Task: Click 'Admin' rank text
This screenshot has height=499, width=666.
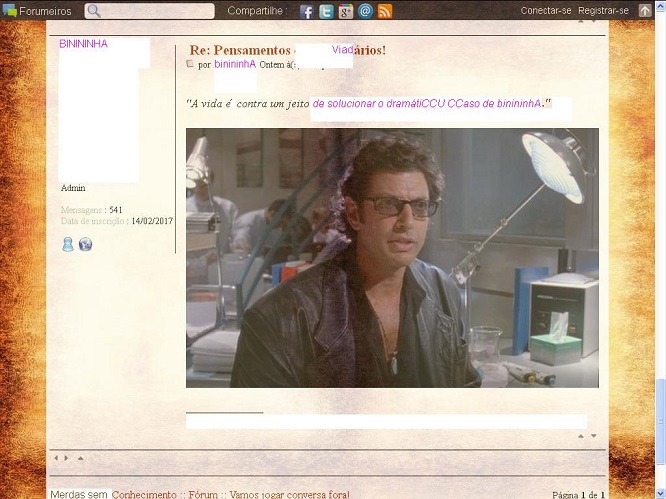Action: coord(73,188)
